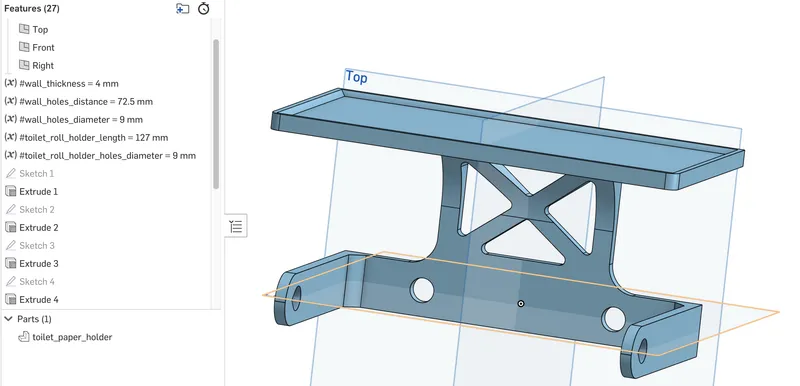Open the rollback timer icon beside Features
This screenshot has width=800, height=386.
[x=204, y=9]
